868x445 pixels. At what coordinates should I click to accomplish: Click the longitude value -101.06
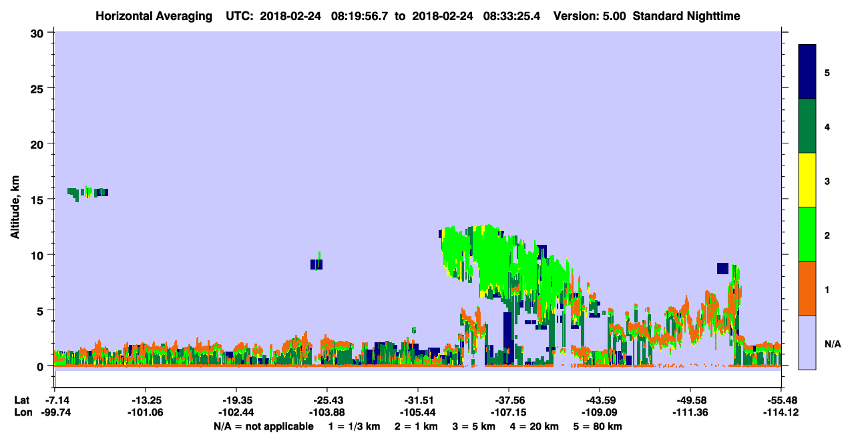coord(145,412)
